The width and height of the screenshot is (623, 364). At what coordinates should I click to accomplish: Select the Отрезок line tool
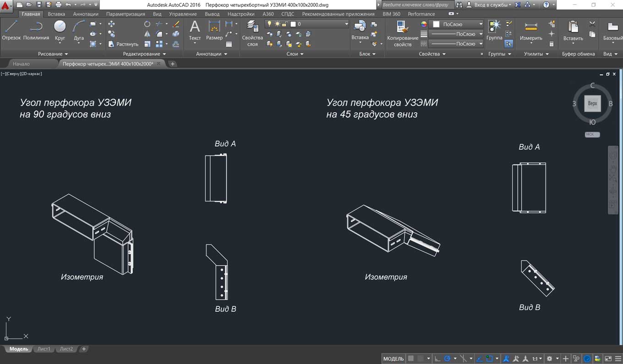pyautogui.click(x=11, y=30)
